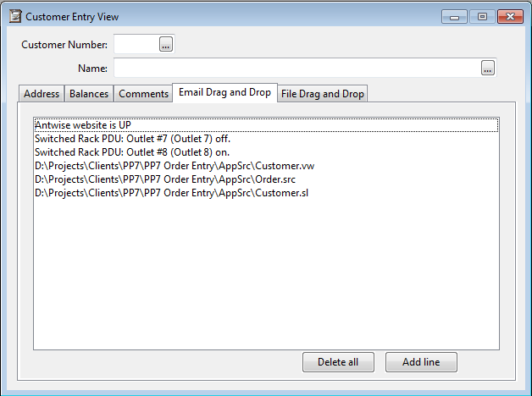Switch to the File Drag and Drop tab
The image size is (532, 396).
pyautogui.click(x=323, y=93)
